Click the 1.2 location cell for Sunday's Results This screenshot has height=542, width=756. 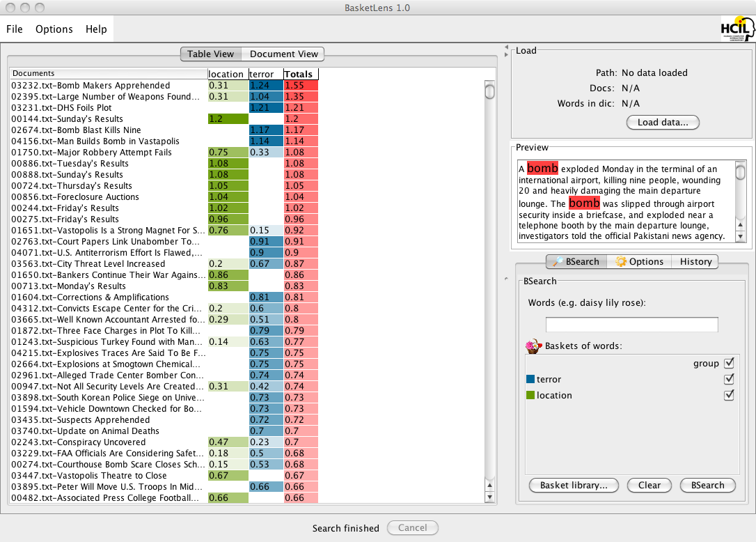(228, 118)
